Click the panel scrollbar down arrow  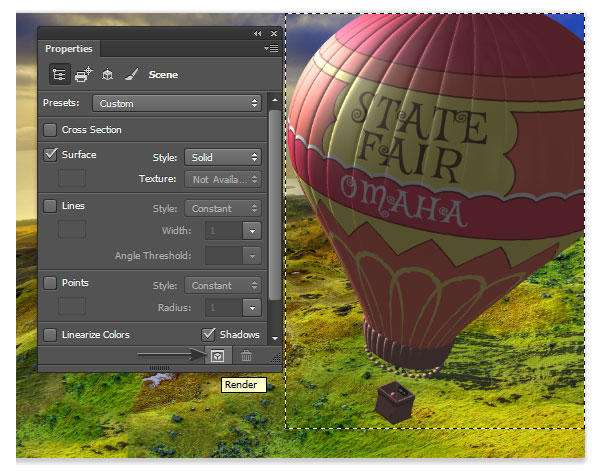(x=275, y=339)
